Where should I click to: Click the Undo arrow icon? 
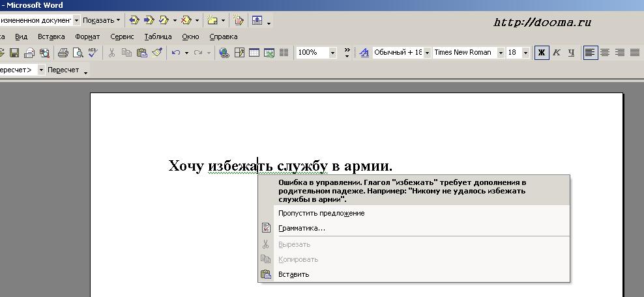pos(175,53)
